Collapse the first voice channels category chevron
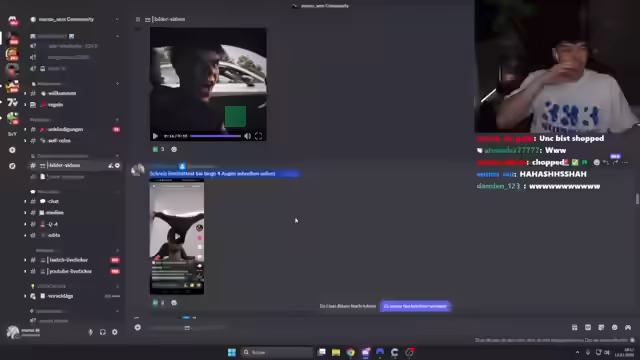Viewport: 640px width, 360px height. (x=117, y=36)
